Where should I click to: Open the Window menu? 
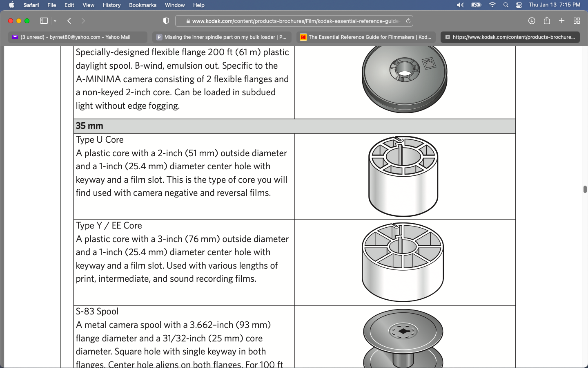[175, 5]
